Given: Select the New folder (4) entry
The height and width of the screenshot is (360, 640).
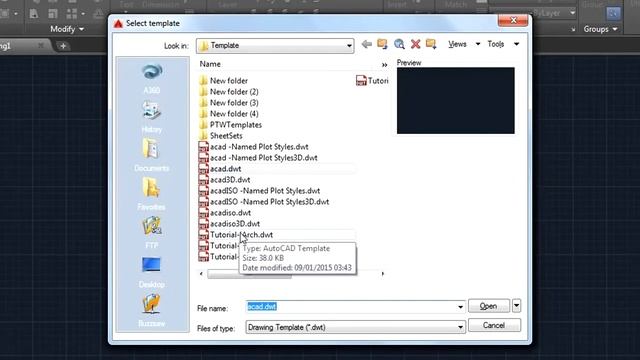Looking at the screenshot, I should 229,114.
